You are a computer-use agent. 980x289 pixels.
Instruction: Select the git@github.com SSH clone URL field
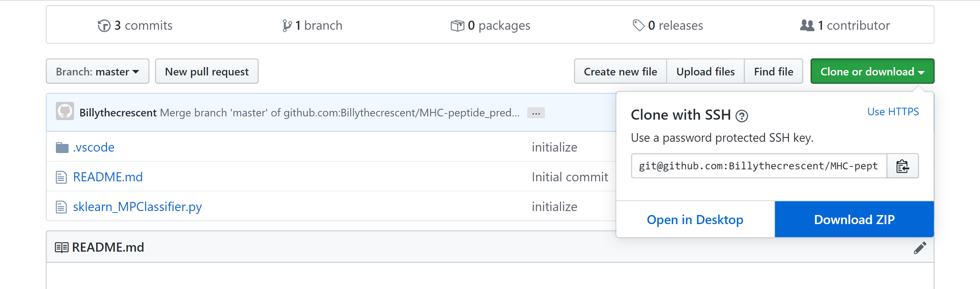pyautogui.click(x=759, y=166)
